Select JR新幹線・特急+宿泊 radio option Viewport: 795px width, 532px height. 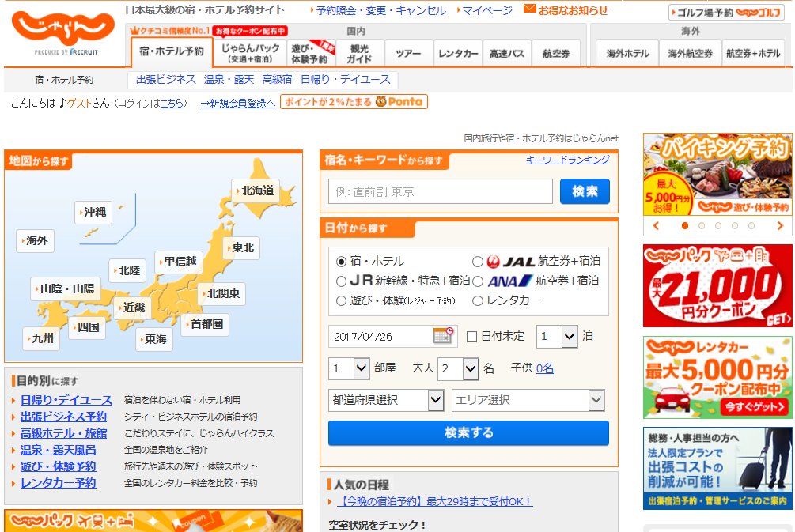point(341,281)
